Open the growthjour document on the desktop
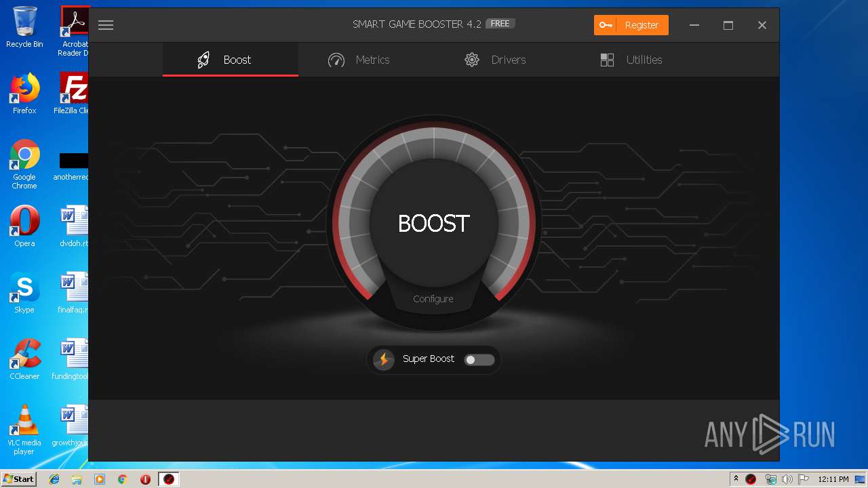868x488 pixels. [x=72, y=426]
